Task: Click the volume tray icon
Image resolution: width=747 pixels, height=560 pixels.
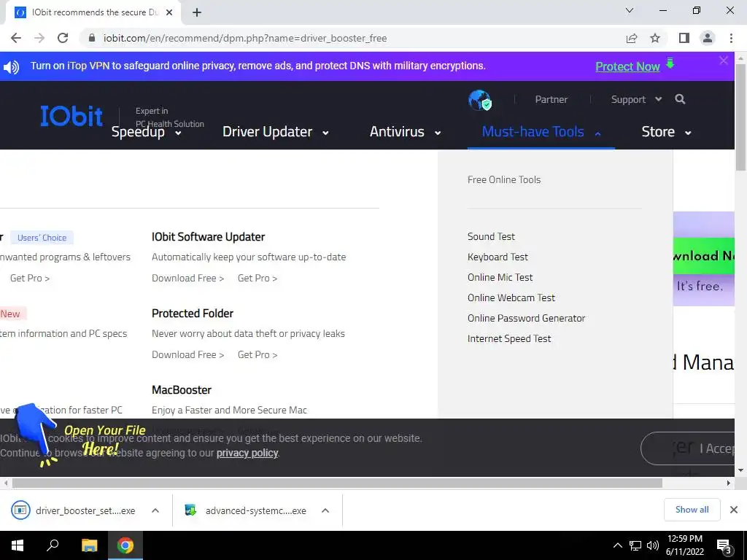Action: [653, 545]
